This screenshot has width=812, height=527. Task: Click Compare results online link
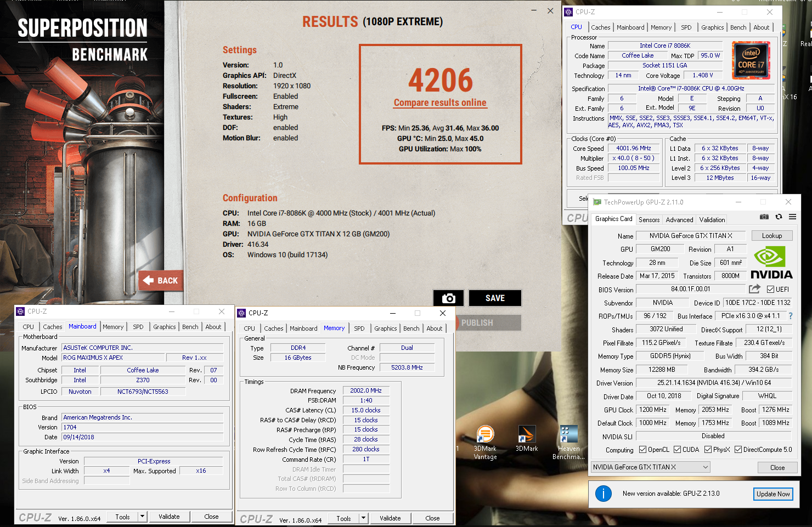pyautogui.click(x=440, y=103)
